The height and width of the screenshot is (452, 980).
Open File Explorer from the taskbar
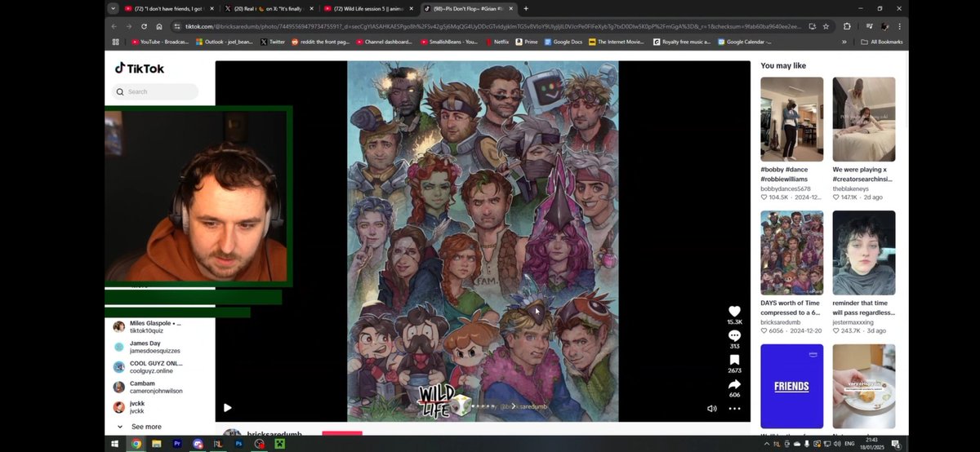[x=157, y=444]
